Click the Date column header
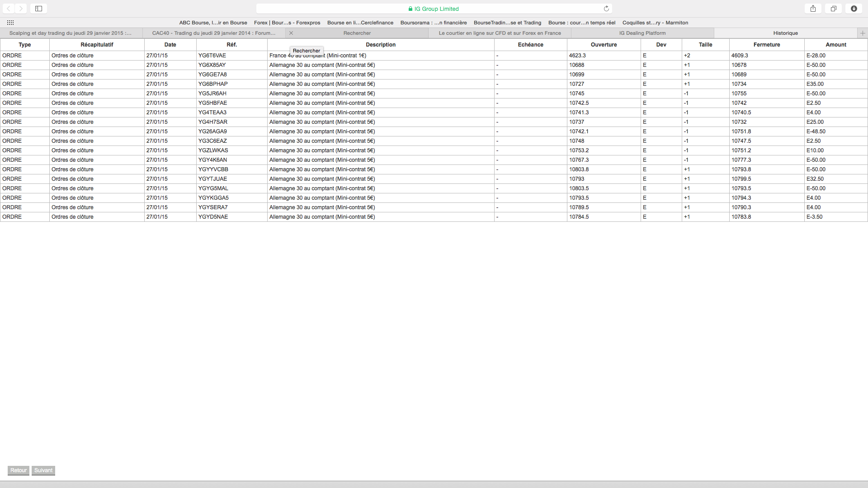 coord(170,45)
